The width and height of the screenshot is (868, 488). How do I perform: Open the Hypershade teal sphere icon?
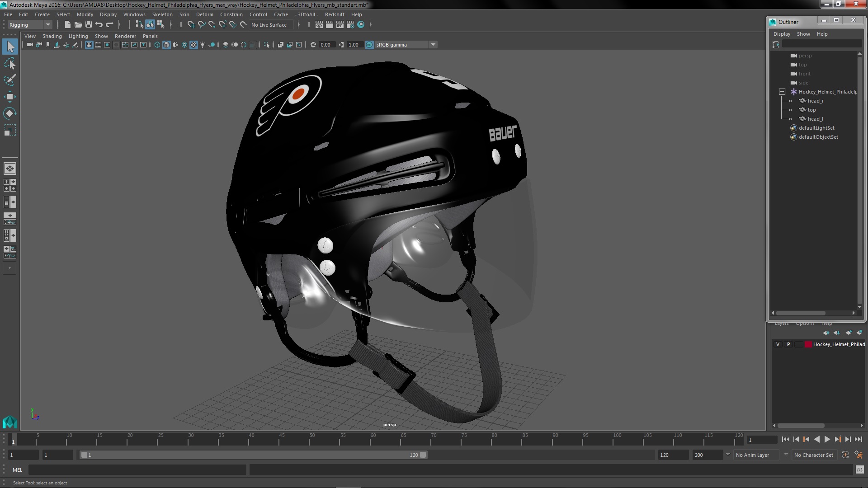click(x=361, y=25)
